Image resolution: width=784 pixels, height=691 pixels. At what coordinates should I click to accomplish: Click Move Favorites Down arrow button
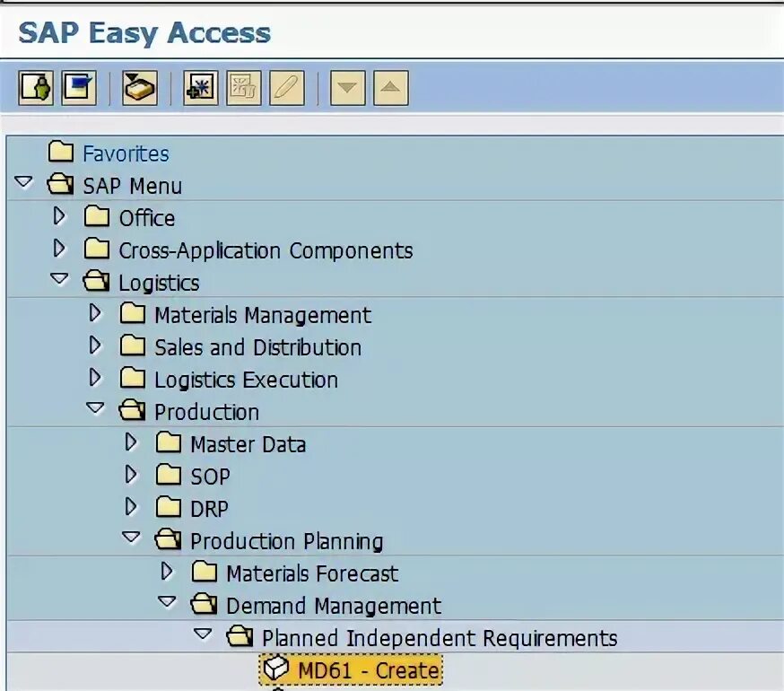tap(347, 88)
